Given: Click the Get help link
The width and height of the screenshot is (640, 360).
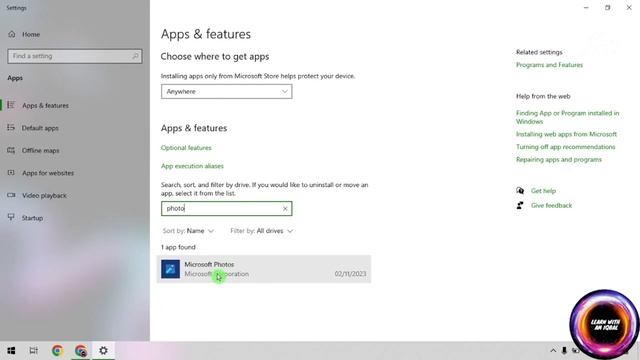Looking at the screenshot, I should point(543,191).
